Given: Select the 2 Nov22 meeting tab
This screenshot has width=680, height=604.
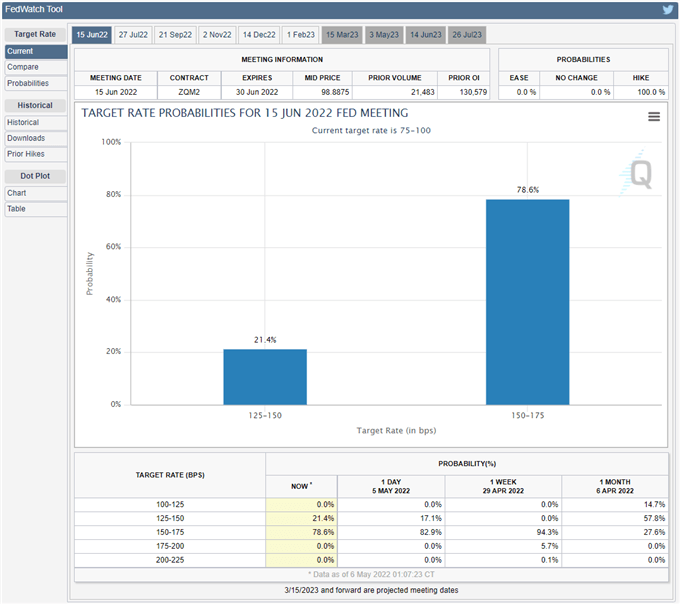Looking at the screenshot, I should (217, 35).
